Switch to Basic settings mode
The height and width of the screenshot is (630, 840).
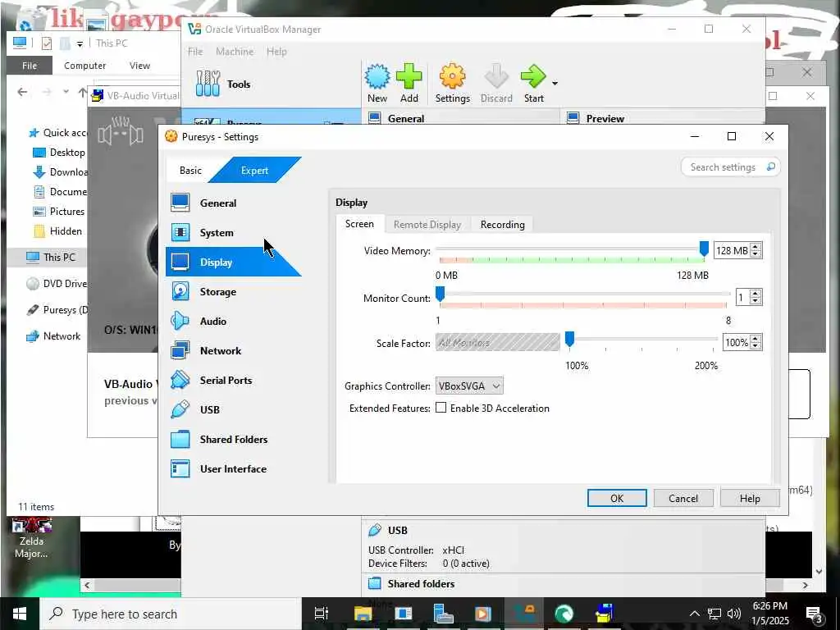pos(190,171)
